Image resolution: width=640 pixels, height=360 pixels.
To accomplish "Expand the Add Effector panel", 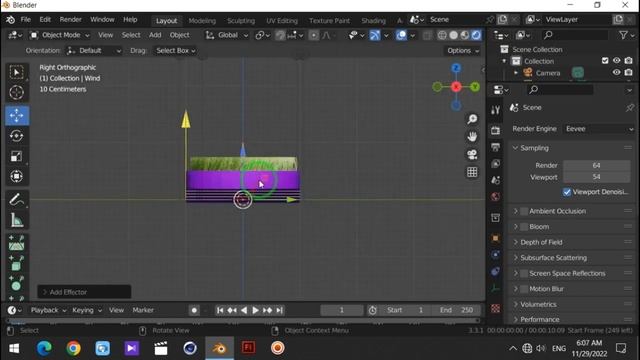I will tap(84, 292).
